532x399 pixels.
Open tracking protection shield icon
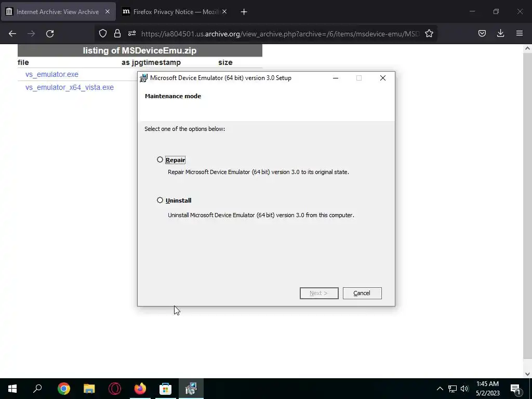[103, 33]
